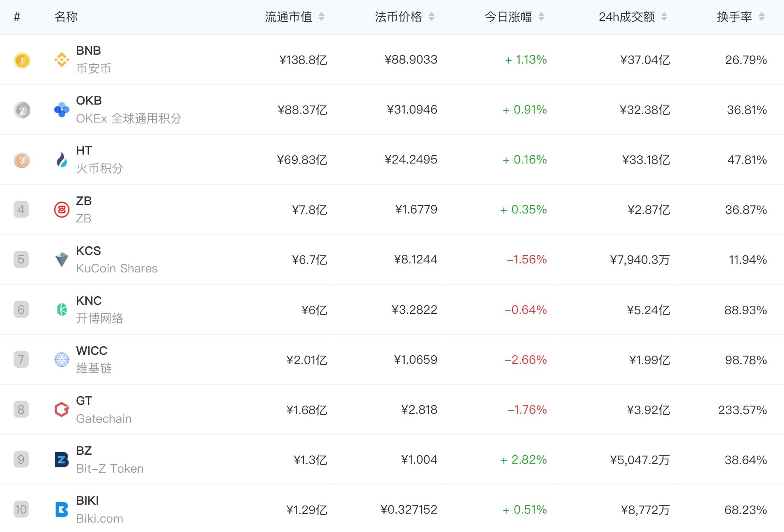The width and height of the screenshot is (784, 532).
Task: Sort by 流通市值 column arrows
Action: [322, 17]
